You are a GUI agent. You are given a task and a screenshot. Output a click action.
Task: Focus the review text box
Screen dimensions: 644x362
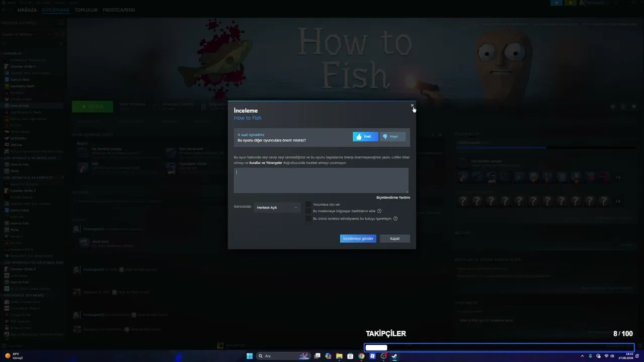(x=321, y=180)
